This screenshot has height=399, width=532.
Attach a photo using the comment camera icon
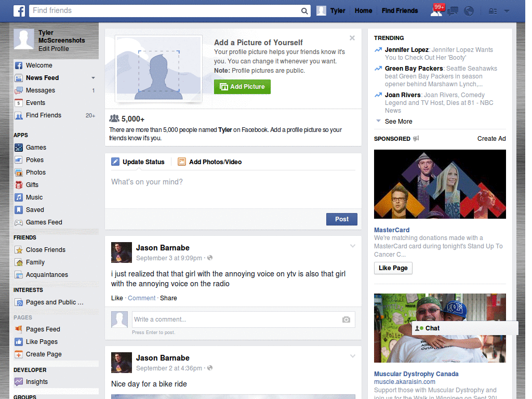coord(346,320)
